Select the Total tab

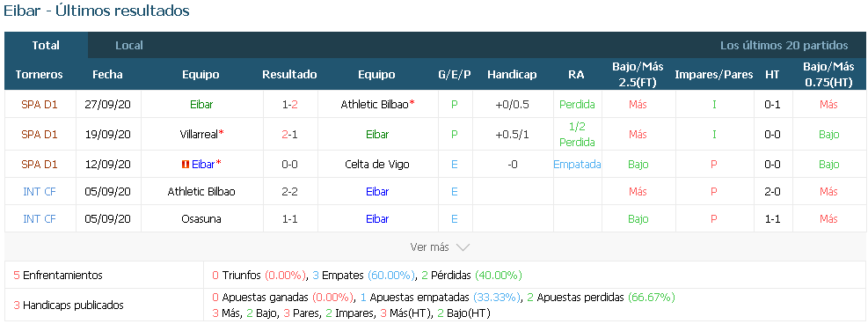(x=46, y=46)
